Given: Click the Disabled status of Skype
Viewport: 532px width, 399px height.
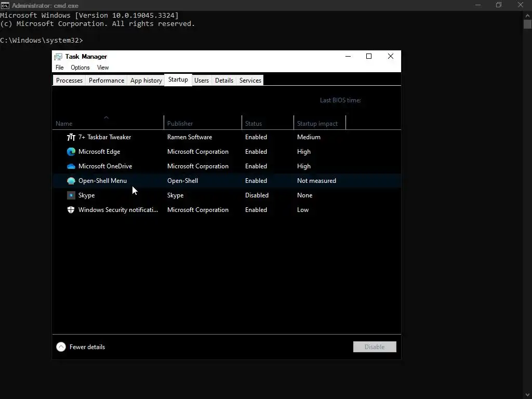Looking at the screenshot, I should (257, 195).
